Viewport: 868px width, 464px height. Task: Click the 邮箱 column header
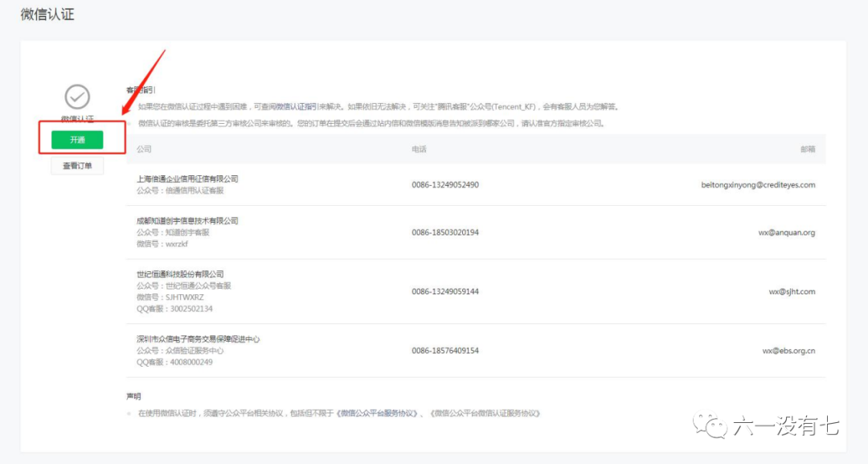coord(808,149)
